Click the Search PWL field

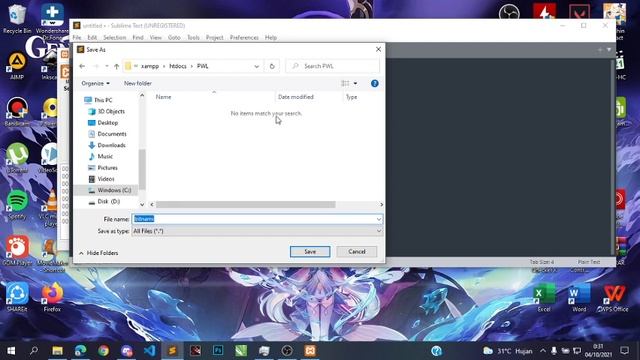[x=333, y=66]
